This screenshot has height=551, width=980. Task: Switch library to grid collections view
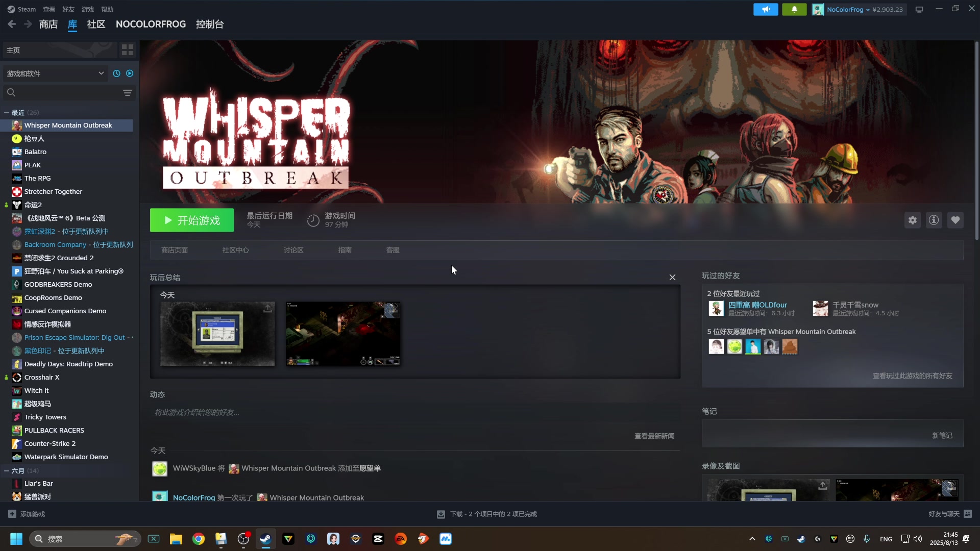[x=128, y=50]
